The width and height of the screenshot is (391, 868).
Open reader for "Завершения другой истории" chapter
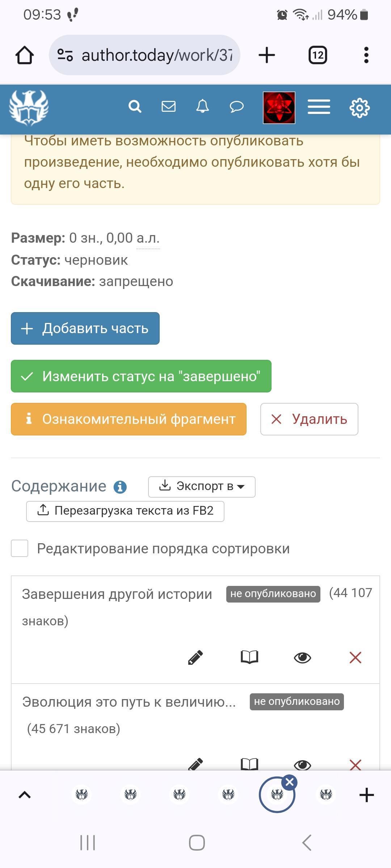click(x=249, y=657)
